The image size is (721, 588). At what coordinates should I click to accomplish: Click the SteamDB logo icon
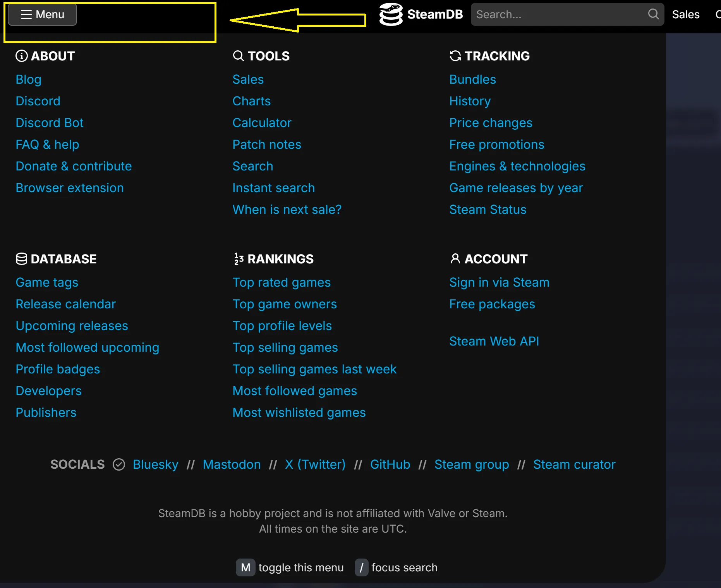pos(391,14)
